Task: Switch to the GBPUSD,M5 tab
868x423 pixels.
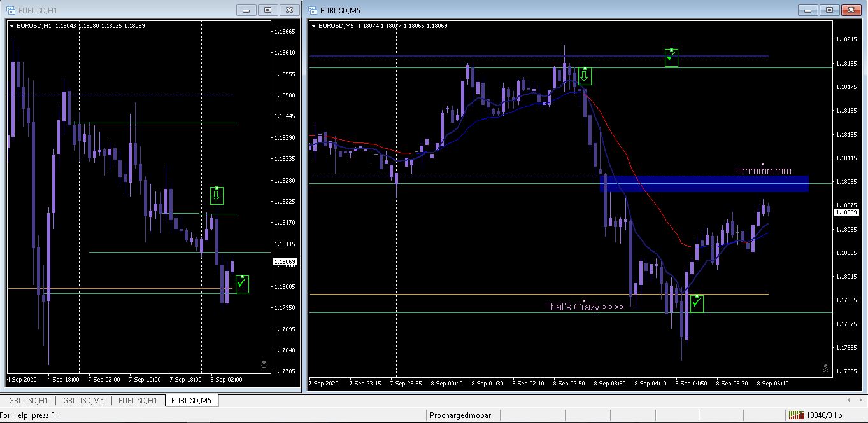Action: click(x=83, y=400)
